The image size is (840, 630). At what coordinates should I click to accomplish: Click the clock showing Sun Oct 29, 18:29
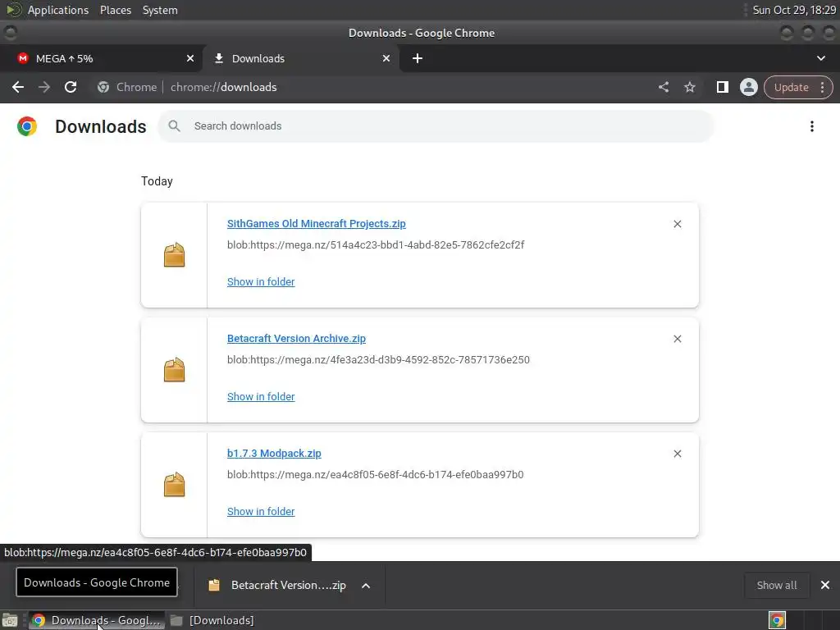click(x=794, y=10)
